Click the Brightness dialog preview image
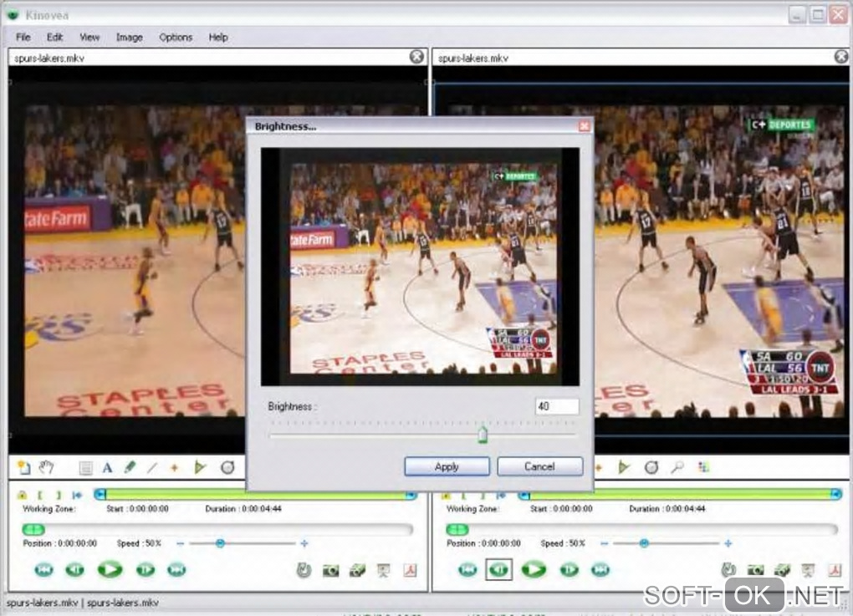Viewport: 853px width, 616px height. [420, 267]
